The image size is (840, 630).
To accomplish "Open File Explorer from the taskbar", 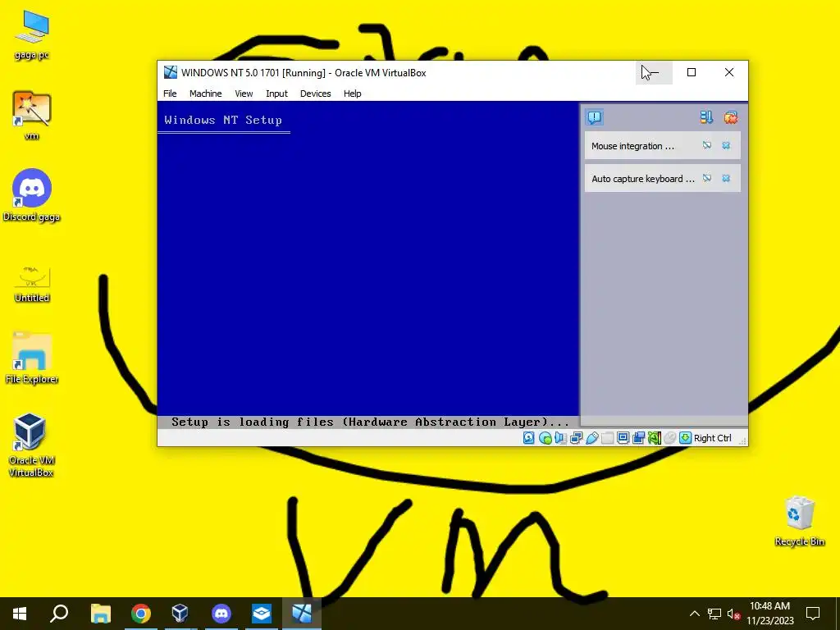I will click(x=100, y=614).
